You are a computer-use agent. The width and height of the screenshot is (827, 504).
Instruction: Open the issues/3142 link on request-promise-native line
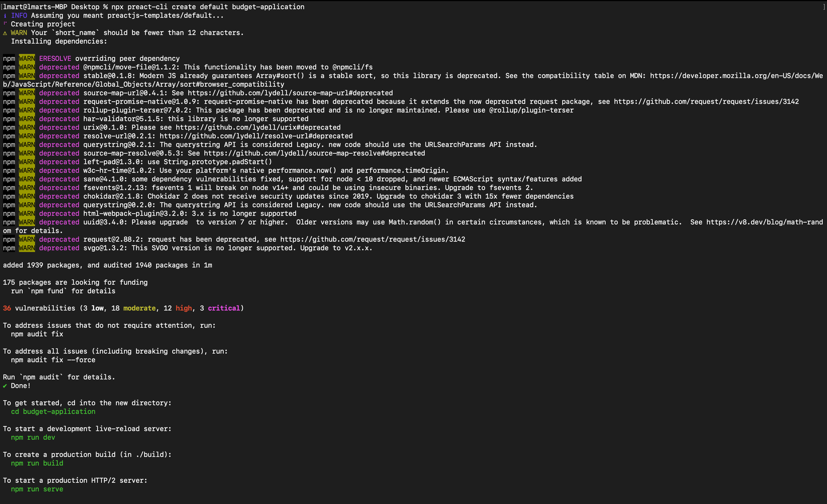coord(707,102)
